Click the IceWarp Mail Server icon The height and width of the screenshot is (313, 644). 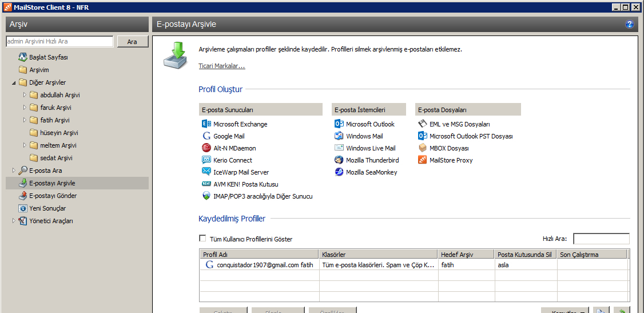206,172
